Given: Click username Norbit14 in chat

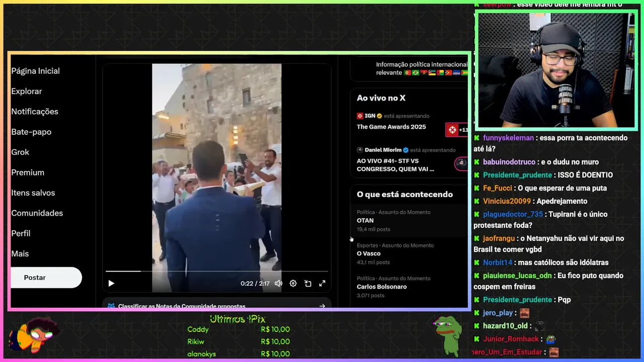Looking at the screenshot, I should pyautogui.click(x=498, y=262).
